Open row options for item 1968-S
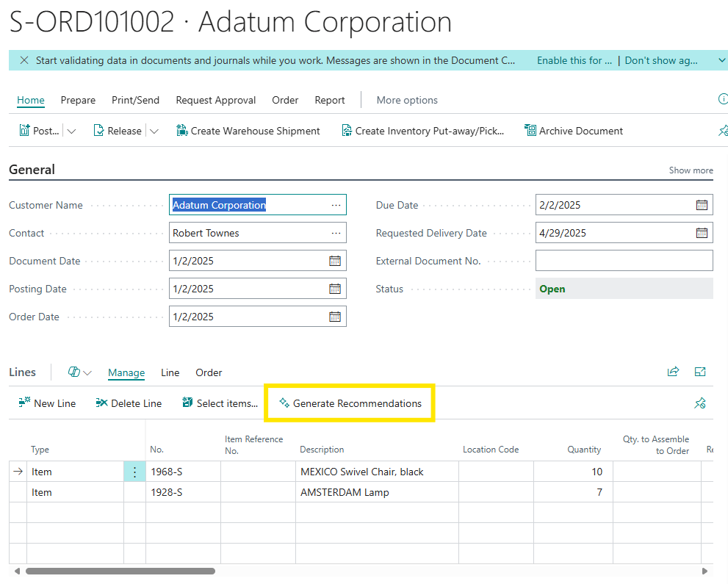This screenshot has width=728, height=584. point(134,472)
